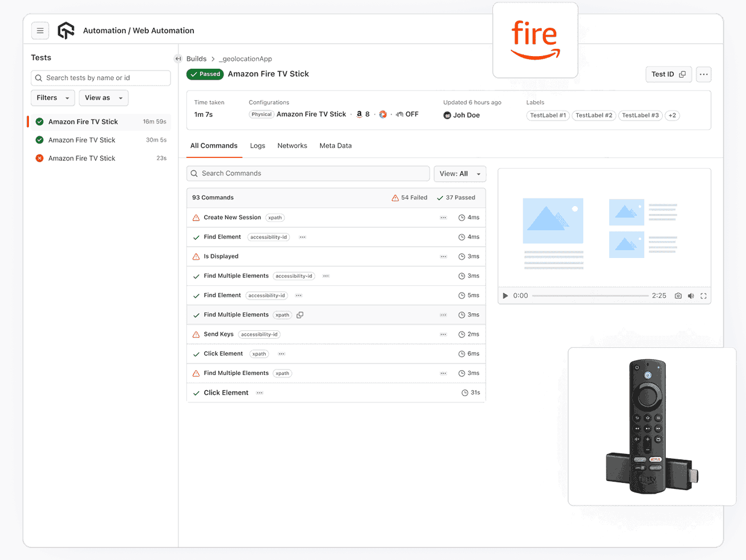Click the hamburger menu in the top bar
Image resolution: width=746 pixels, height=560 pixels.
[40, 30]
